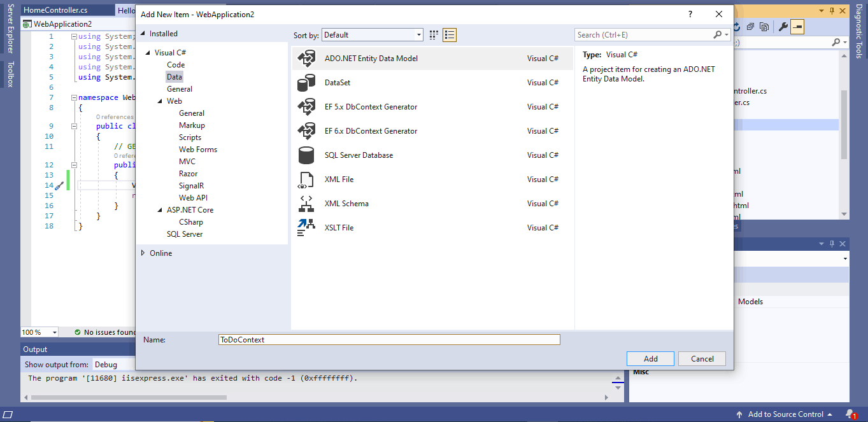The image size is (868, 422).
Task: Collapse the Web tree node
Action: tap(160, 101)
